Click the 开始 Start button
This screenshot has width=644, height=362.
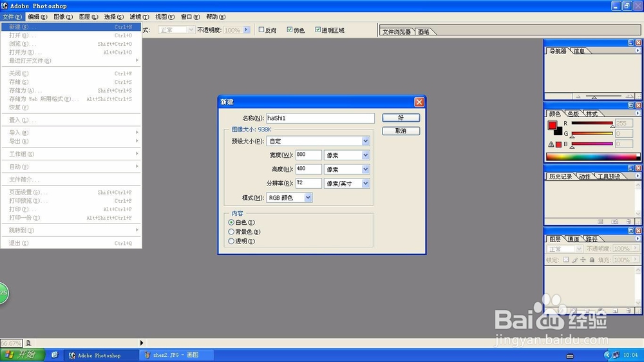[x=22, y=355]
